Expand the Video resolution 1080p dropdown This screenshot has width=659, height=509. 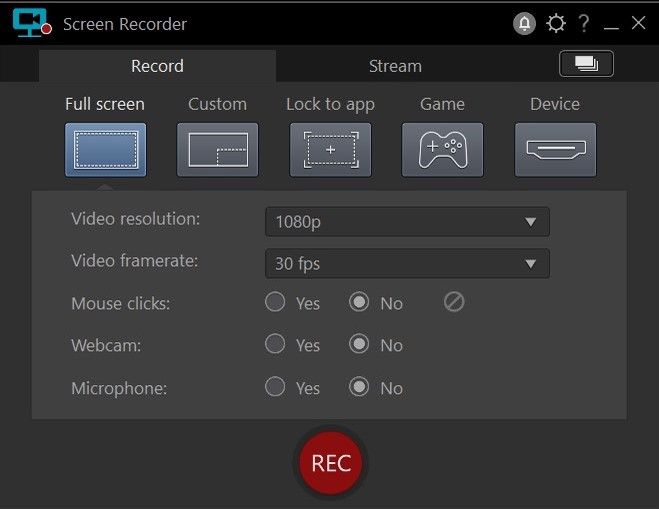coord(407,222)
